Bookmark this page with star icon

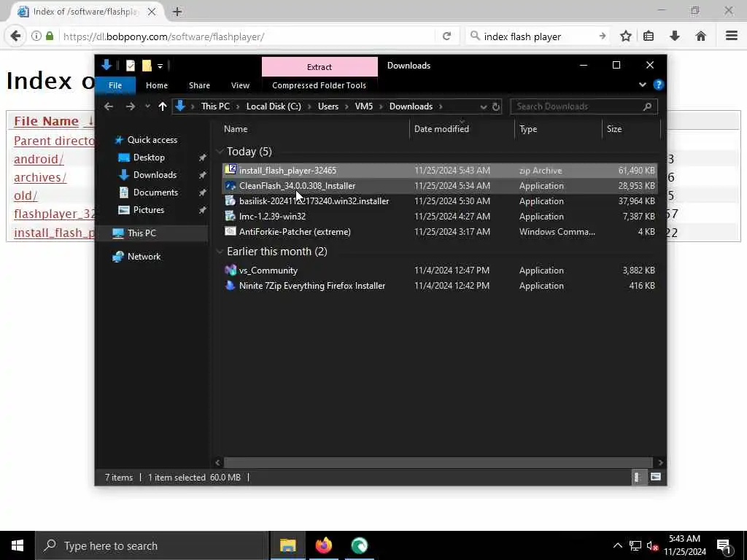point(626,36)
